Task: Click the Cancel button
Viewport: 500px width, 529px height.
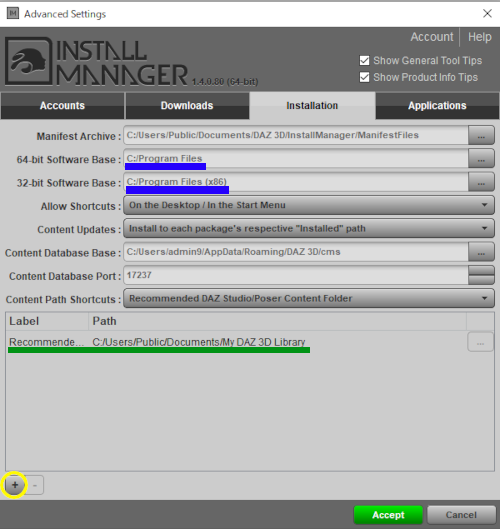Action: 461,515
